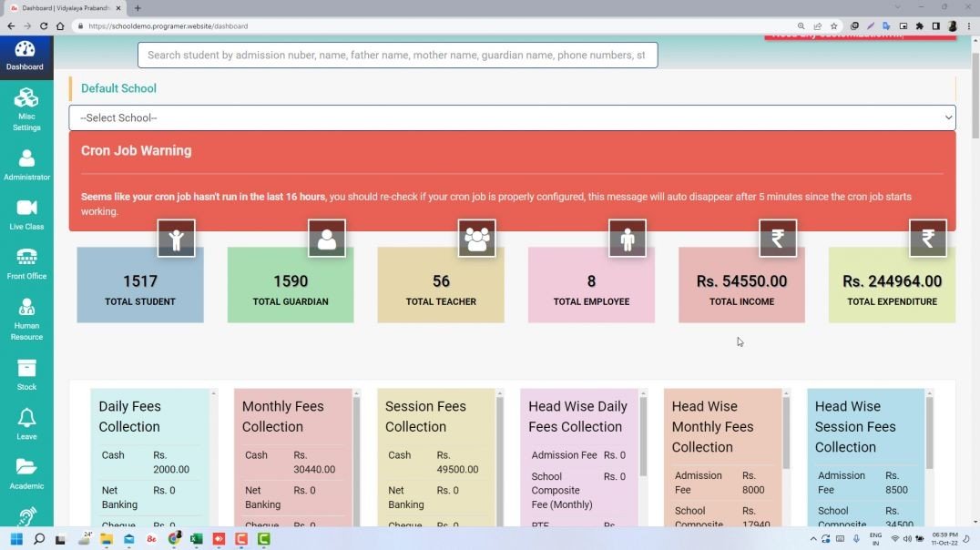Open the Stock section in sidebar
The width and height of the screenshot is (980, 550).
coord(26,373)
